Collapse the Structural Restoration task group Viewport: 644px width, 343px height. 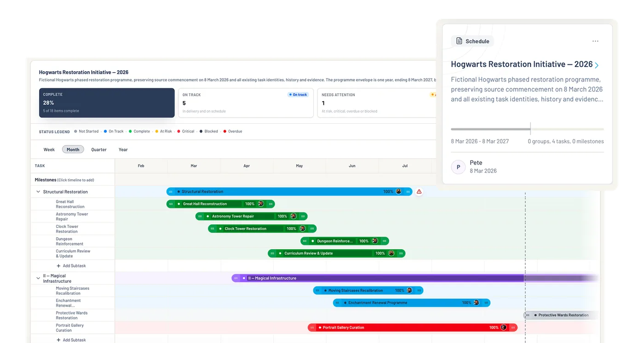point(38,192)
